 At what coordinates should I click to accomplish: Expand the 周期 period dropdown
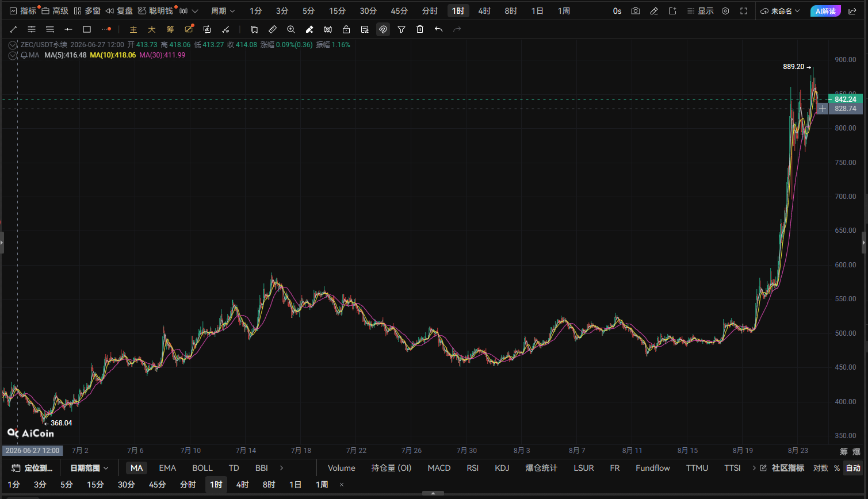coord(223,11)
